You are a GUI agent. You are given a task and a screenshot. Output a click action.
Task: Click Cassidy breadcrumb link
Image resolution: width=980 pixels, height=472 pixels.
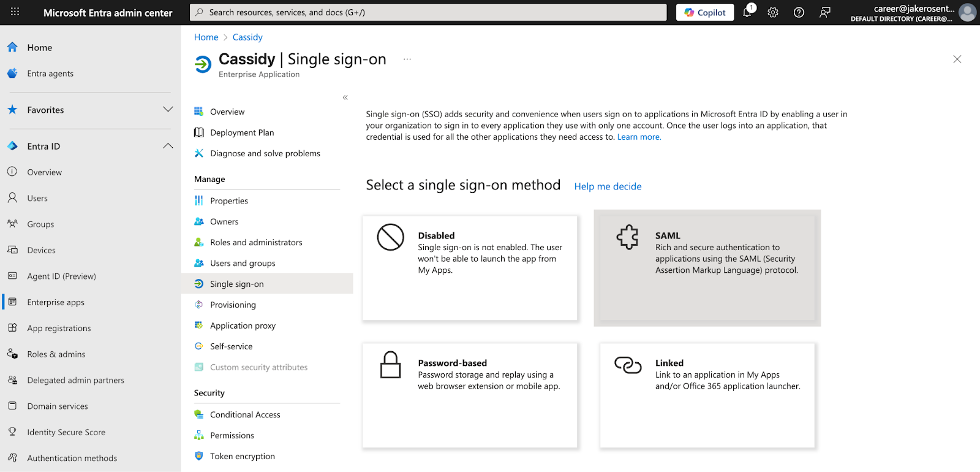247,37
